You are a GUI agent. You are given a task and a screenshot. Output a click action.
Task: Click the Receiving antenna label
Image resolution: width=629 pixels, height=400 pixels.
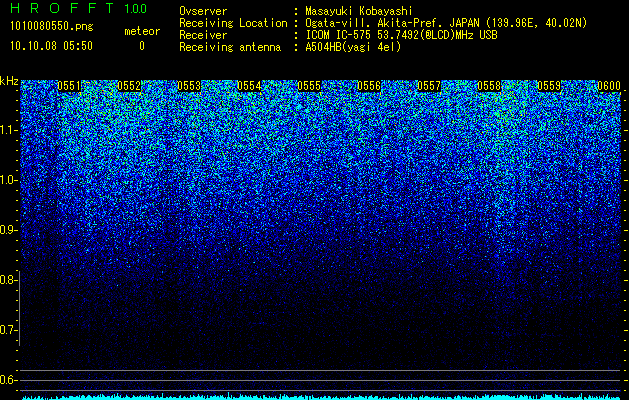pyautogui.click(x=230, y=47)
